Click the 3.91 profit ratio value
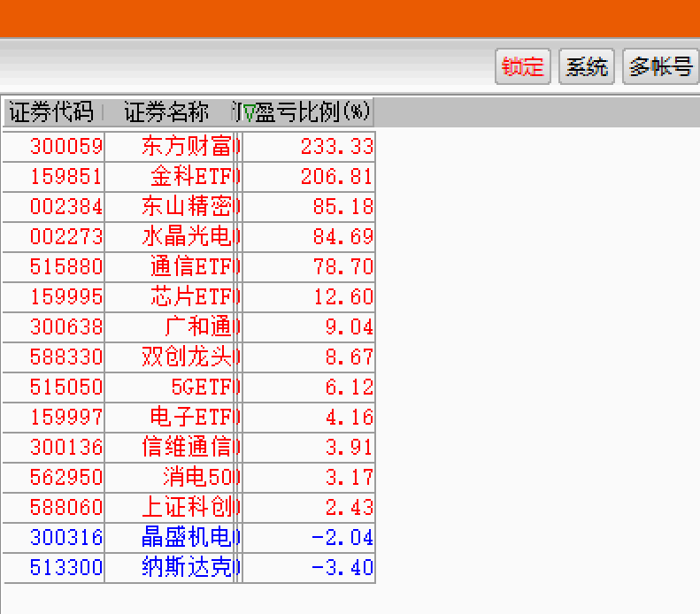 tap(350, 447)
